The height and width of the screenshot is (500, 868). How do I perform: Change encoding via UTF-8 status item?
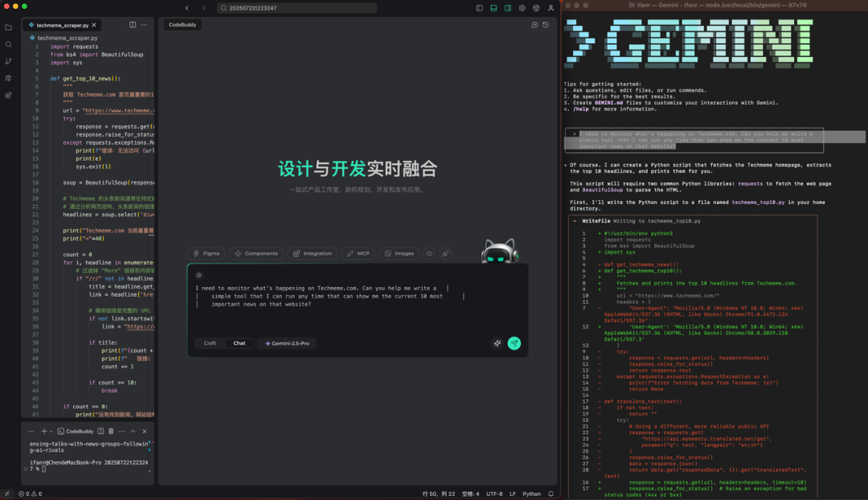pos(494,494)
